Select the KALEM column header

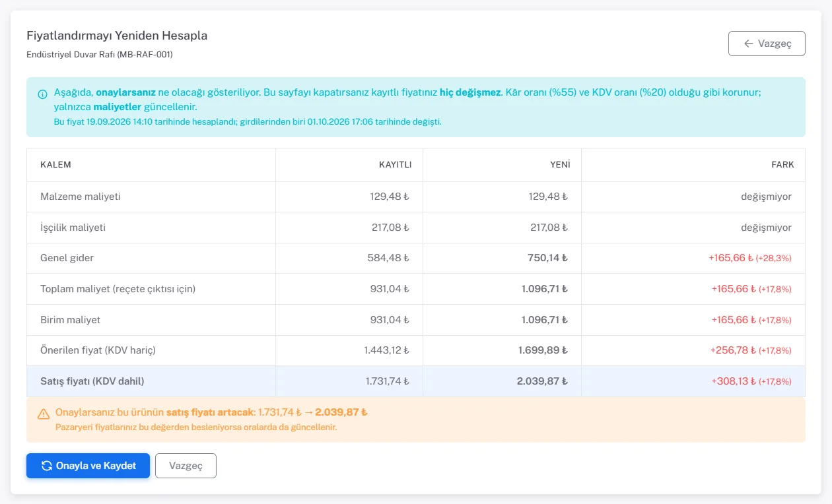(55, 165)
